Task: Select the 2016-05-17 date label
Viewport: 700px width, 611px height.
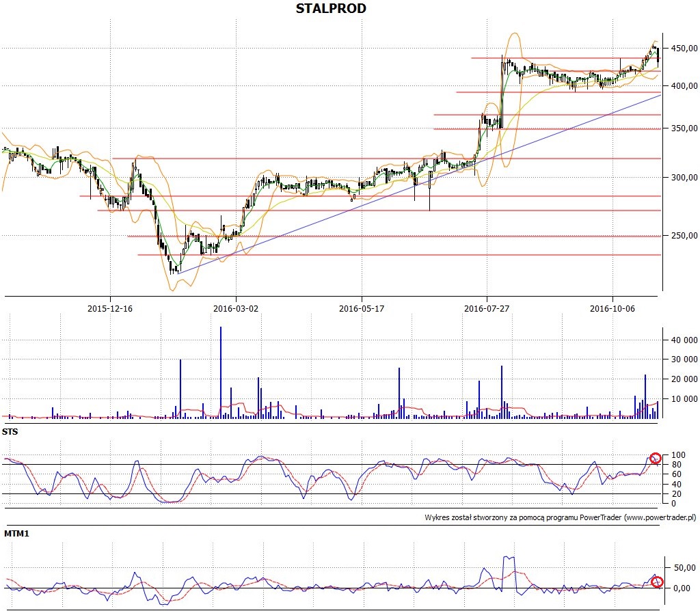Action: coord(362,308)
